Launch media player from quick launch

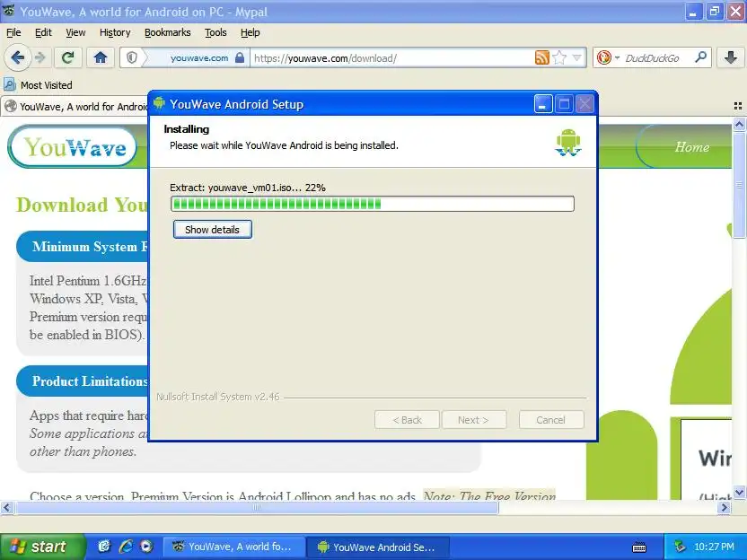pyautogui.click(x=146, y=547)
